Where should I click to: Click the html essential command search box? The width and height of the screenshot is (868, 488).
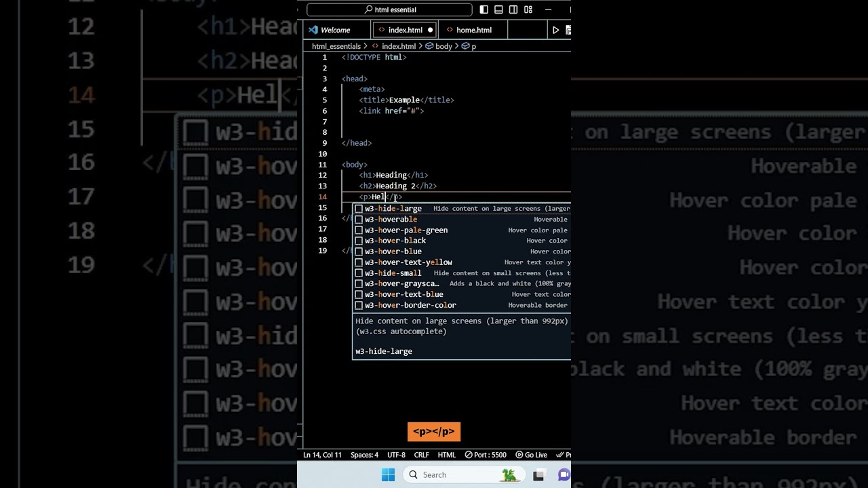[389, 9]
